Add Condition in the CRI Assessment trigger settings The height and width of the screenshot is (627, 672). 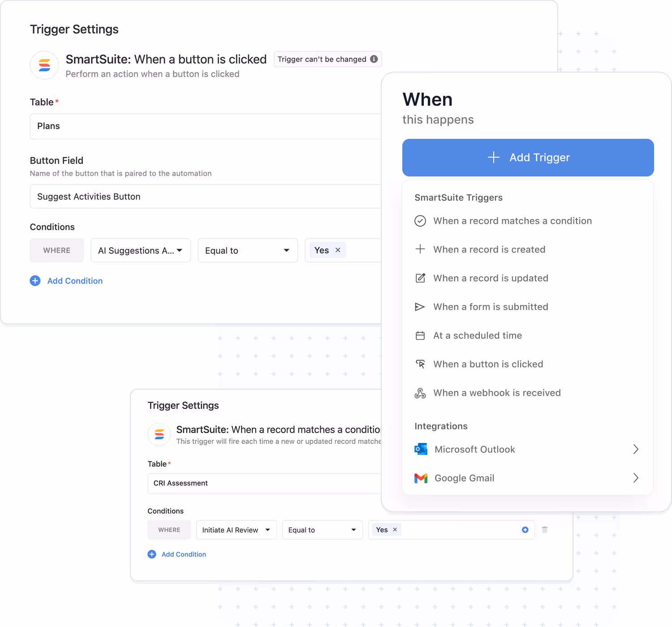coord(177,554)
